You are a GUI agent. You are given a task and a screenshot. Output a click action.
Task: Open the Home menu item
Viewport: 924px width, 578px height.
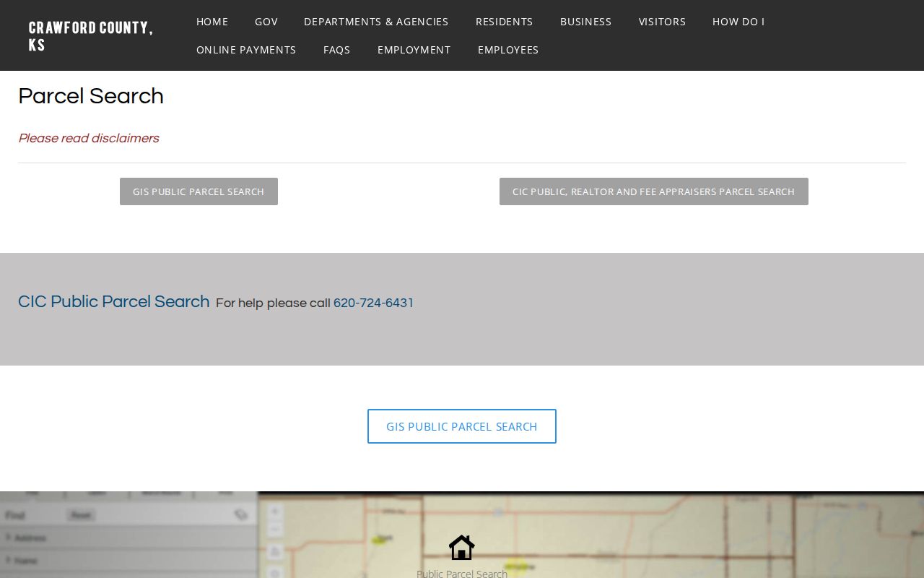(x=212, y=22)
